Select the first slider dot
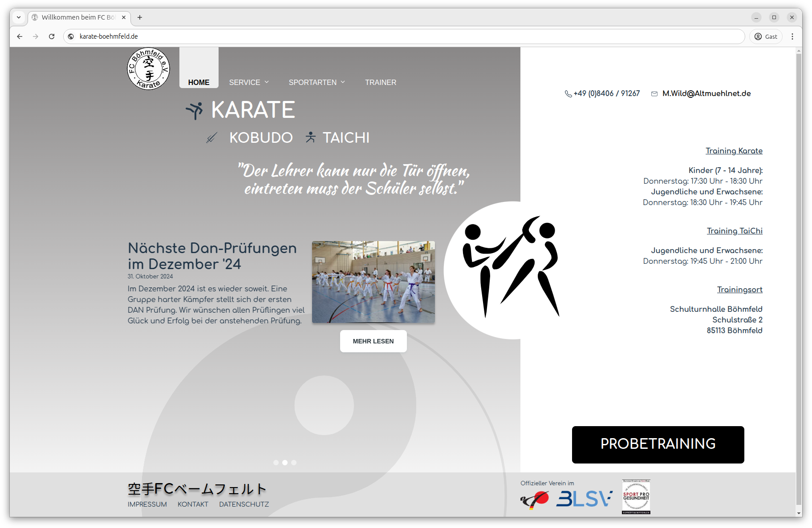 (276, 463)
